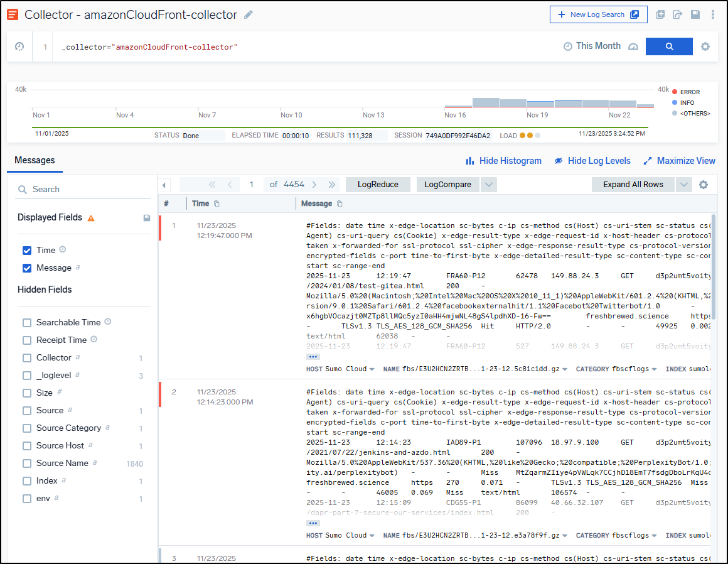Check the Collector field checkbox
This screenshot has width=728, height=564.
(27, 358)
